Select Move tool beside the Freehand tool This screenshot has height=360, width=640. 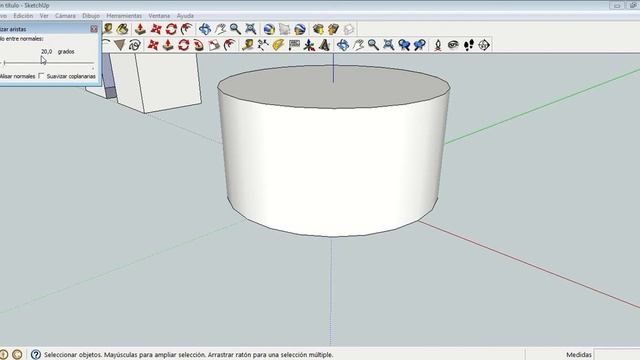pos(153,45)
